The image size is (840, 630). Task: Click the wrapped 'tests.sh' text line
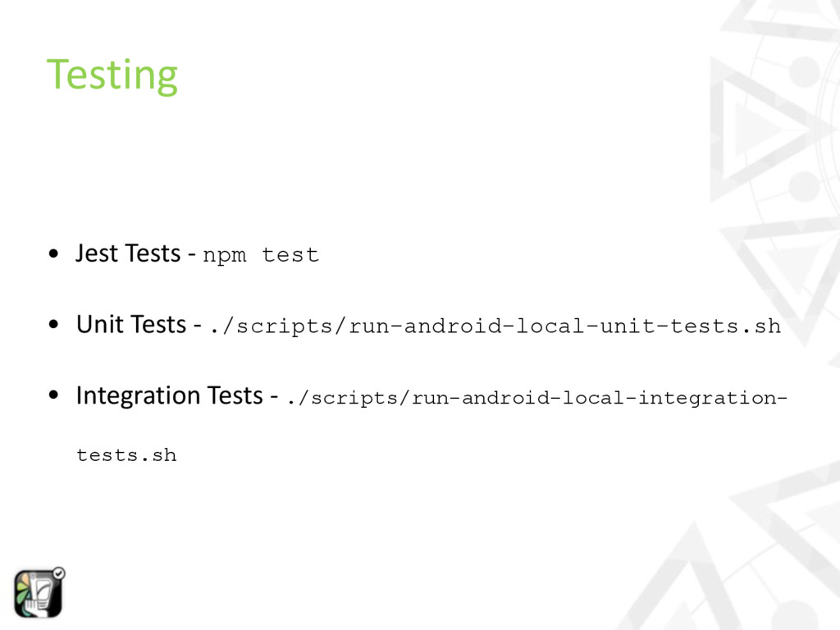pos(126,454)
